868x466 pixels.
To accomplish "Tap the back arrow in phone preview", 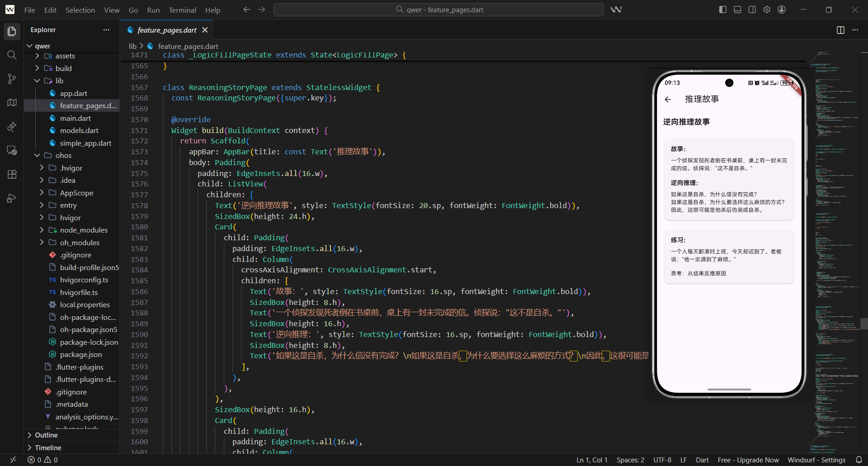I will tap(668, 100).
